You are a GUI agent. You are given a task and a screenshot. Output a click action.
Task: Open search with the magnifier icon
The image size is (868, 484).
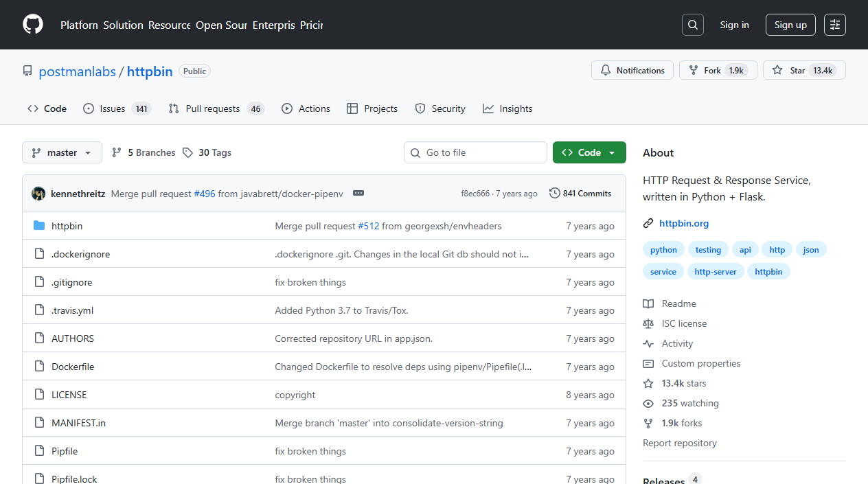pyautogui.click(x=693, y=25)
